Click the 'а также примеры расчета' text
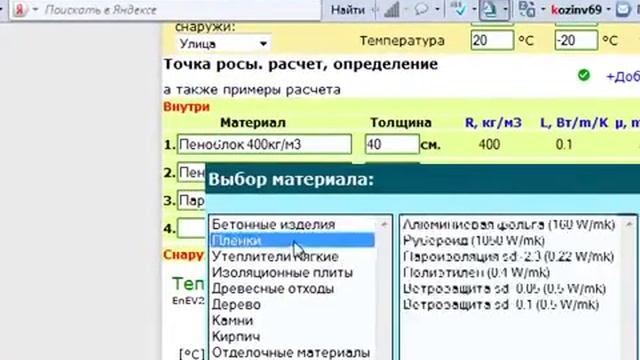The image size is (640, 360). pos(252,89)
